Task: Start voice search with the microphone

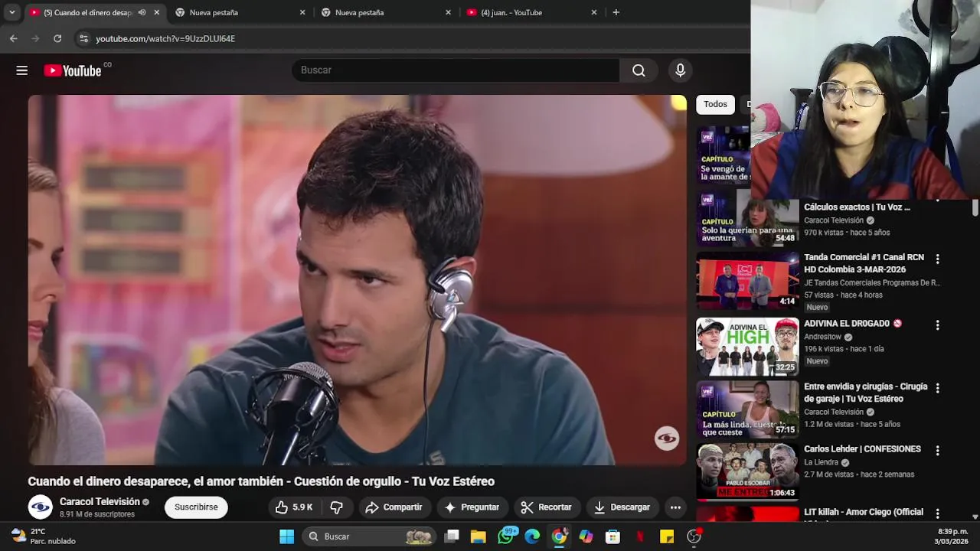Action: 680,70
